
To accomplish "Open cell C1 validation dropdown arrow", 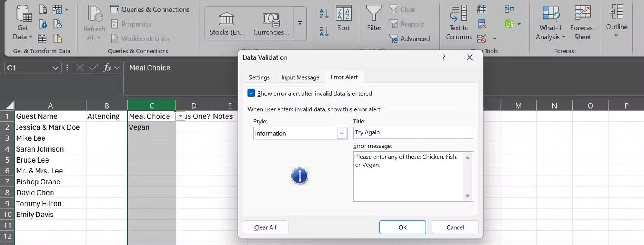I will 180,116.
